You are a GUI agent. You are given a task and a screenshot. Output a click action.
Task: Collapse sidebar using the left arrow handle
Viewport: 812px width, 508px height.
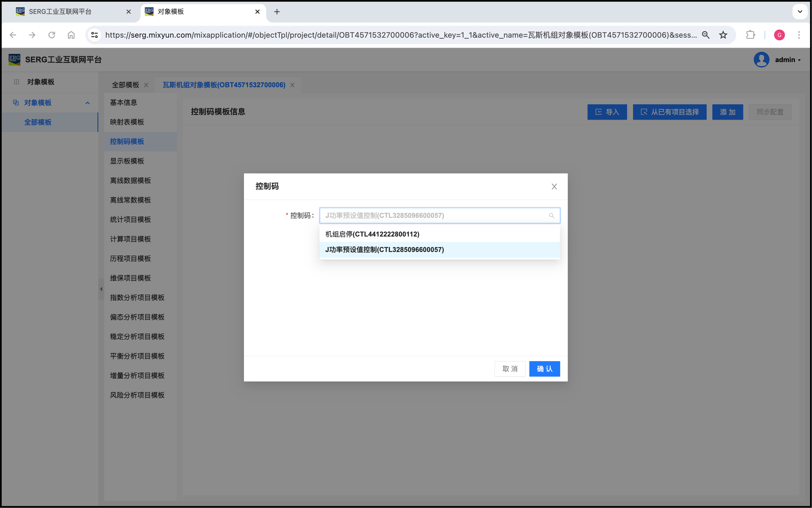101,289
